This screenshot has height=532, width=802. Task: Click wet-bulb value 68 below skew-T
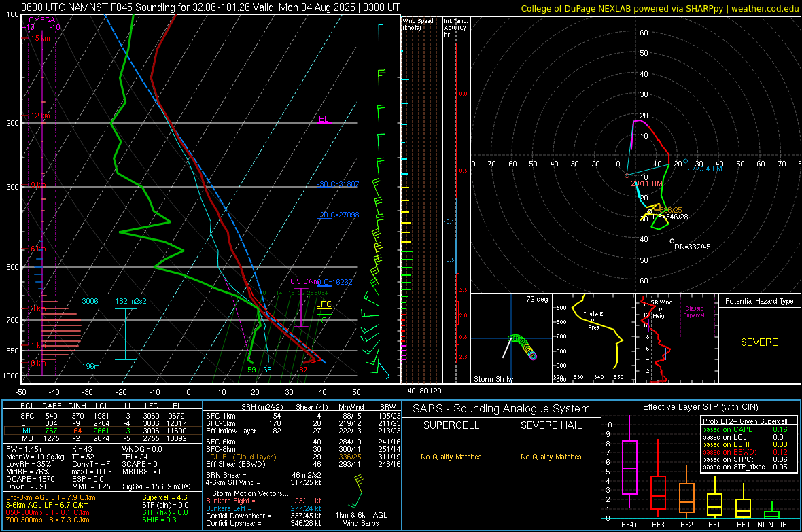click(x=267, y=370)
